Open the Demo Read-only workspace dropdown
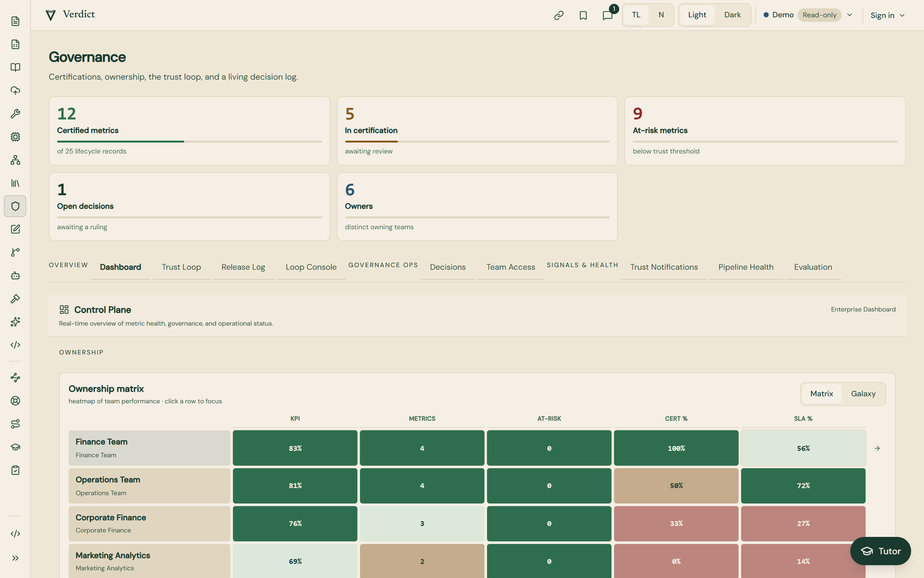Viewport: 924px width, 578px height. (x=808, y=15)
